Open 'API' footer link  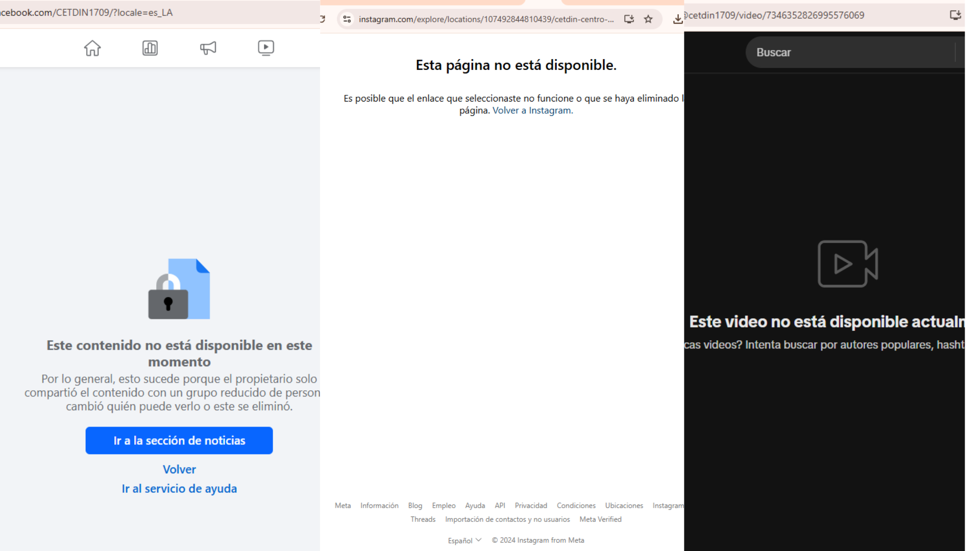point(500,506)
